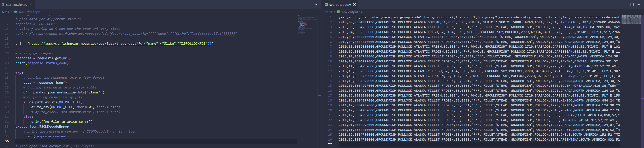This screenshot has width=644, height=148.
Task: Open the sea-crawler.py breadcrumb dropdown
Action: [x=29, y=12]
